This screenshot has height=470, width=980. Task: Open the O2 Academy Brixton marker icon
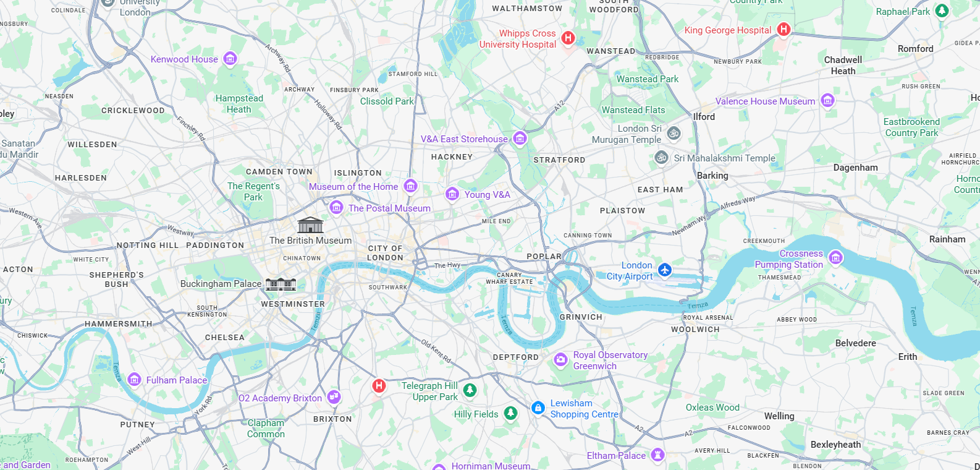(334, 396)
